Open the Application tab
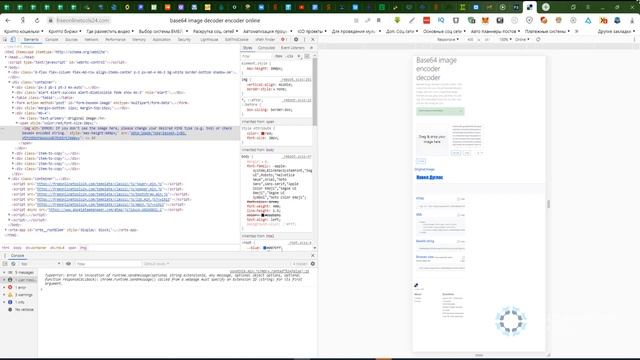Image resolution: width=640 pixels, height=360 pixels. click(162, 40)
